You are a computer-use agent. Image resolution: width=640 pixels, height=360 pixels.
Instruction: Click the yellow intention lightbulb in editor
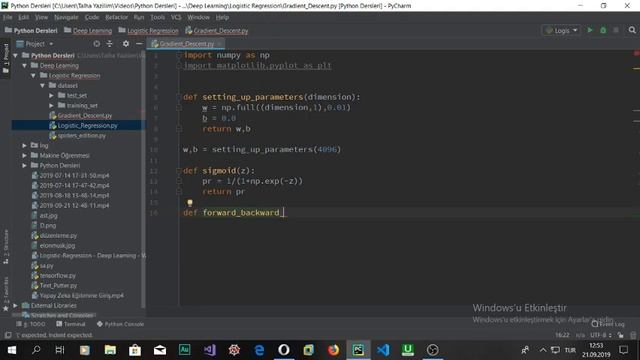[190, 202]
